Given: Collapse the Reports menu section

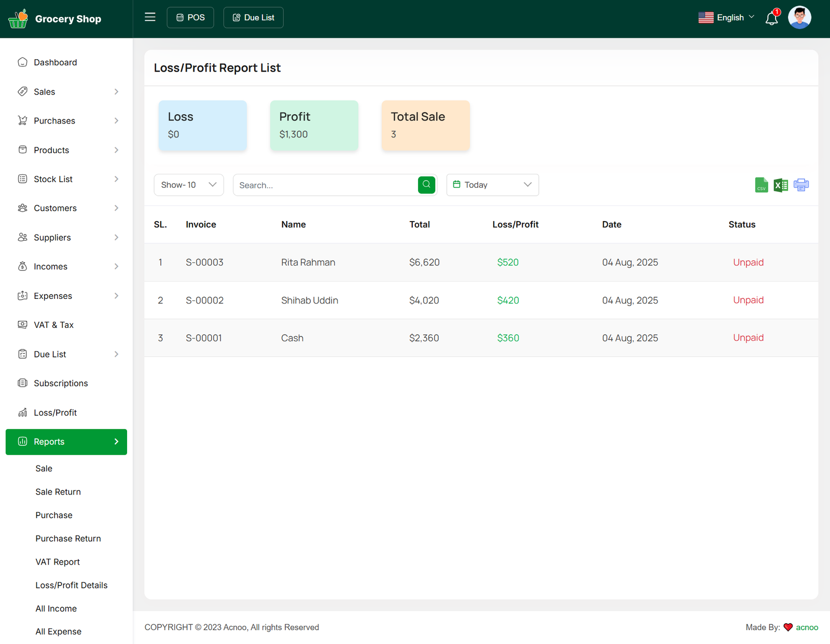Looking at the screenshot, I should (x=66, y=442).
